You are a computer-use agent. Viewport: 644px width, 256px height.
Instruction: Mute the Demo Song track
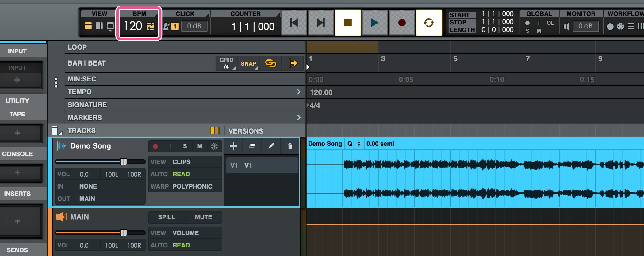tap(200, 146)
